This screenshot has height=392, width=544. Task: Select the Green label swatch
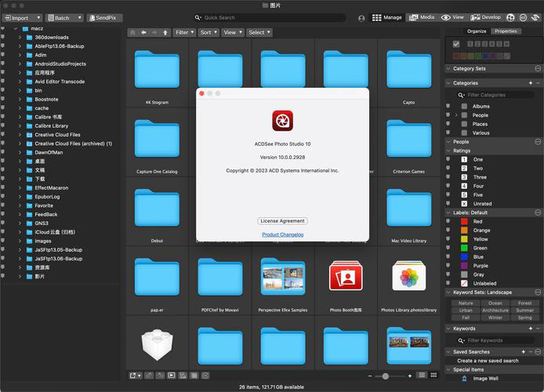[464, 248]
